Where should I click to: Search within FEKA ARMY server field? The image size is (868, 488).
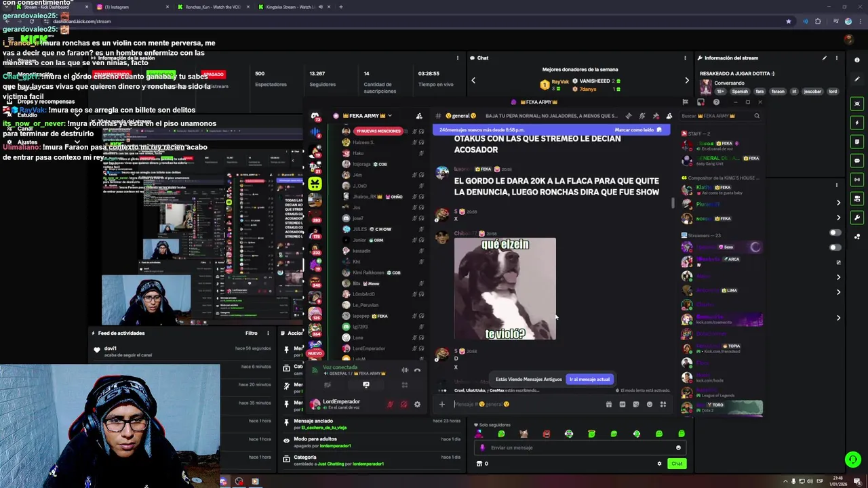point(721,116)
